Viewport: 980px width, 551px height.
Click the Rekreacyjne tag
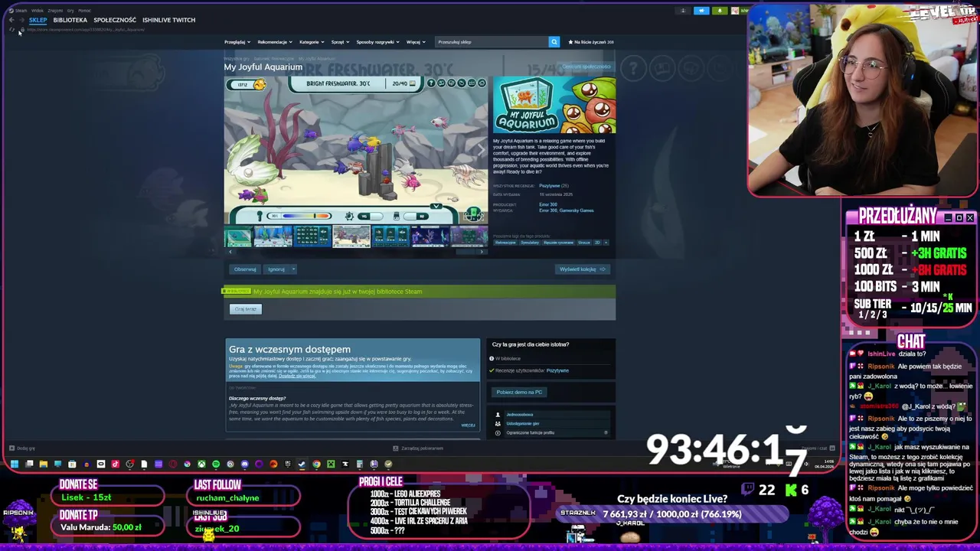(505, 243)
